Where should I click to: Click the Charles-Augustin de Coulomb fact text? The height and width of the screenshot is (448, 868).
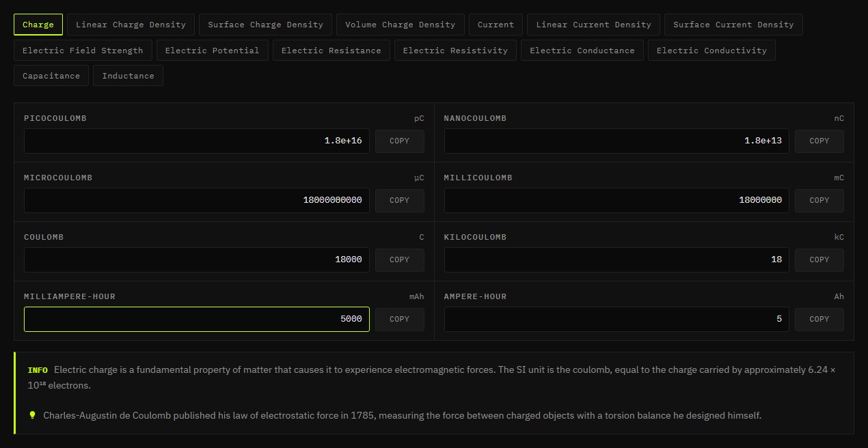pos(403,415)
